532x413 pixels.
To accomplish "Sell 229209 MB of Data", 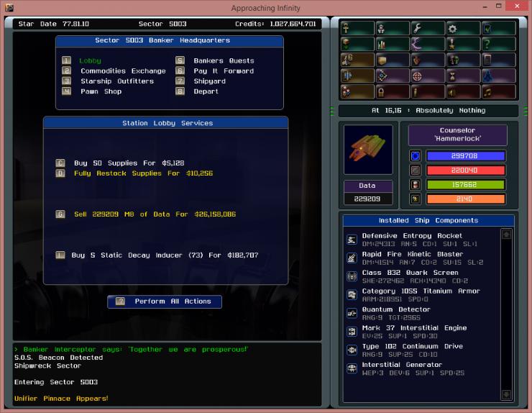I will (155, 214).
